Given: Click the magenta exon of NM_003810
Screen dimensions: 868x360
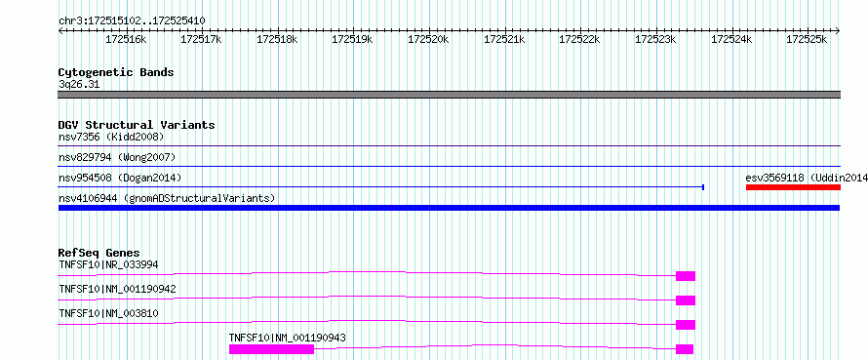Looking at the screenshot, I should [x=686, y=325].
